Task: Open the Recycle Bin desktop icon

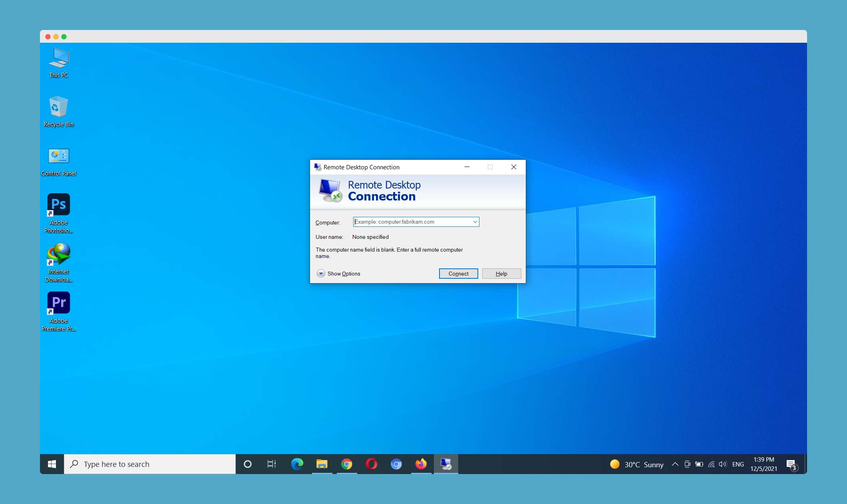Action: (59, 112)
